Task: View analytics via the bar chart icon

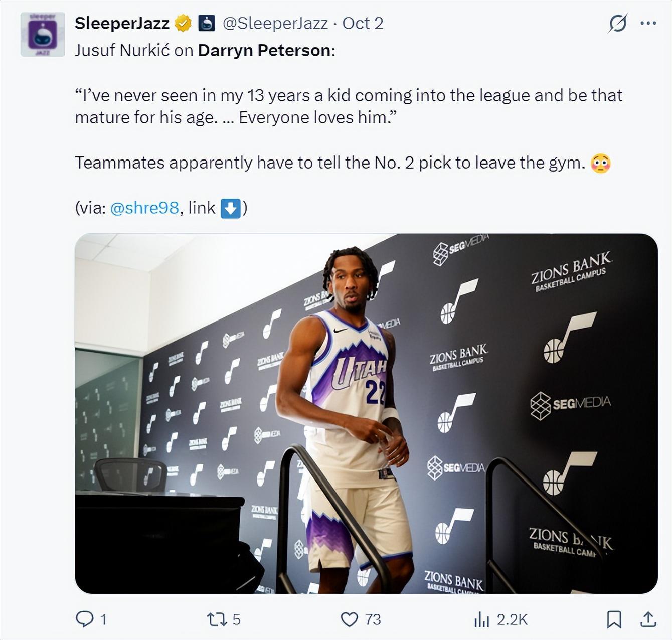Action: pos(481,619)
